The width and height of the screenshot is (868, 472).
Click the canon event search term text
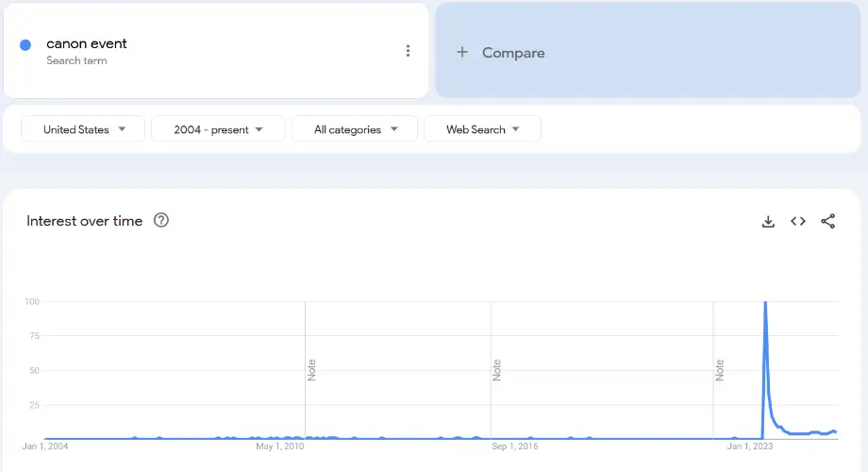coord(87,43)
